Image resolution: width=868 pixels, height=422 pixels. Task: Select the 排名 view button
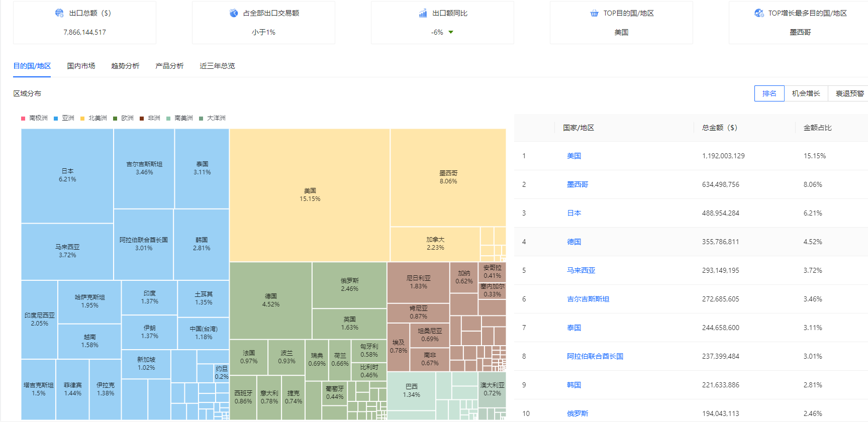[769, 93]
